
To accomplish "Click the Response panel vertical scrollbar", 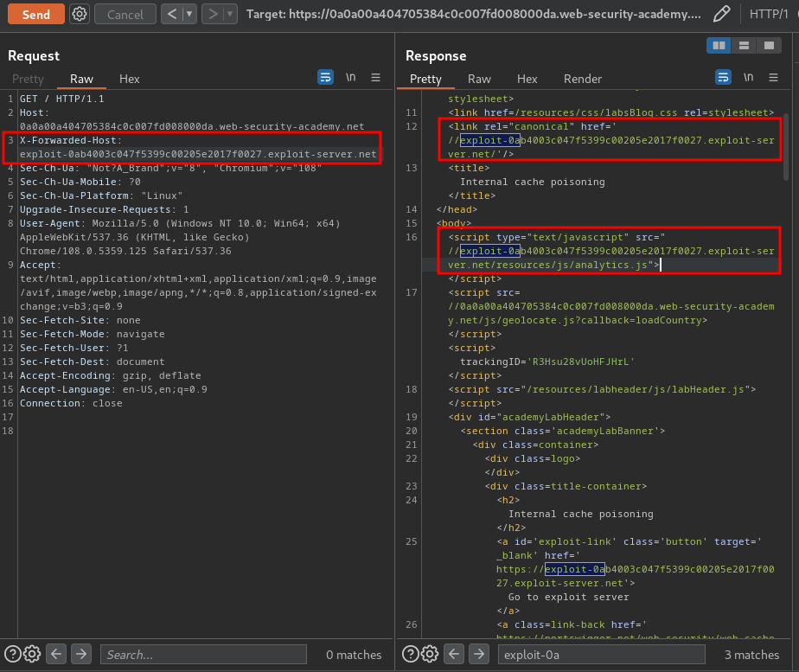I will (x=786, y=147).
